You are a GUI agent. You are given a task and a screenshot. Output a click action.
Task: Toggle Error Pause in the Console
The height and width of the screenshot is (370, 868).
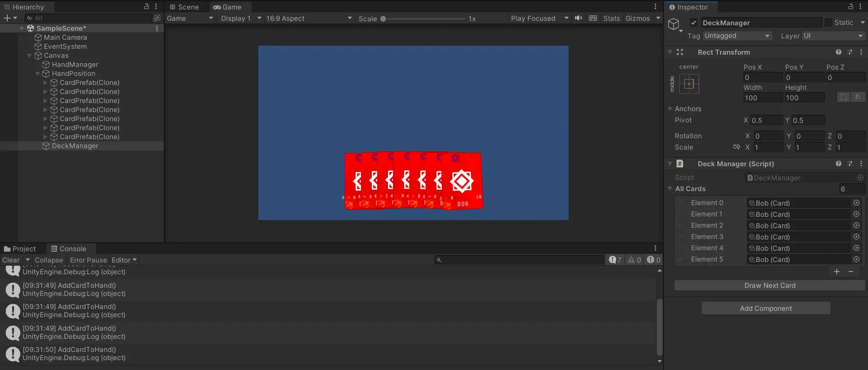pos(88,260)
